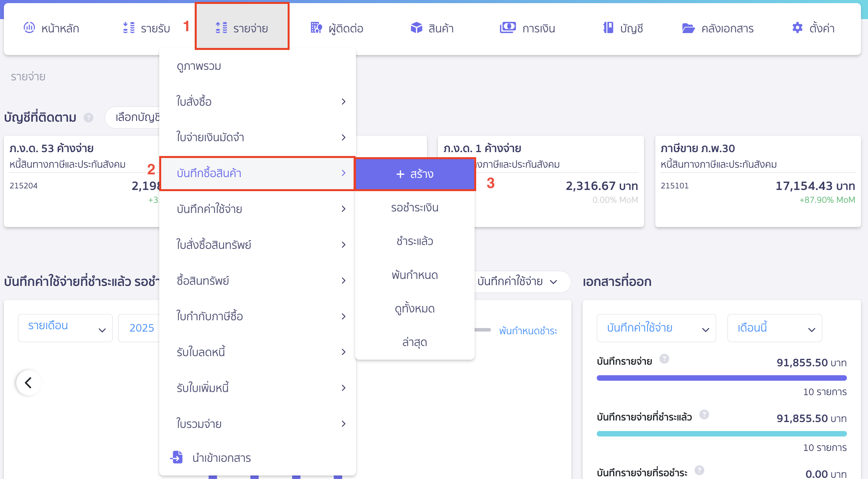Click the บัญชี ledger icon
Image resolution: width=868 pixels, height=479 pixels.
click(x=608, y=27)
